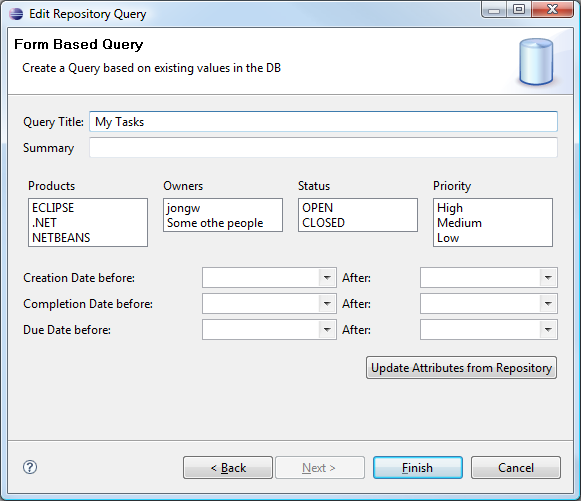Click the Finish button
Image resolution: width=581 pixels, height=501 pixels.
418,468
